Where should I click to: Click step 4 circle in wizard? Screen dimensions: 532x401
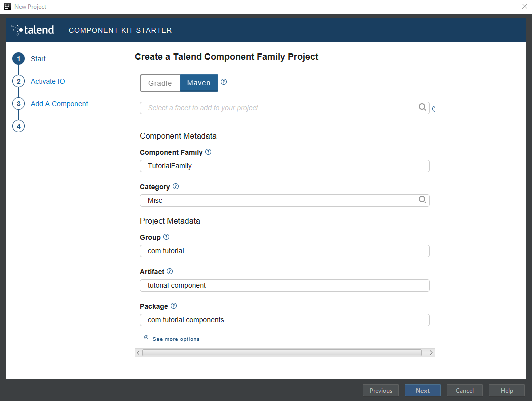(x=18, y=126)
